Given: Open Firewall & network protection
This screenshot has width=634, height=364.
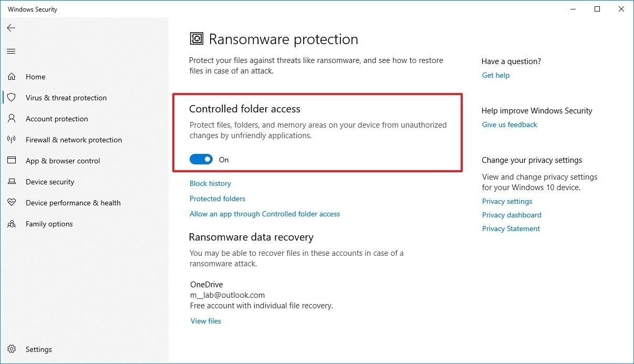Looking at the screenshot, I should 74,140.
